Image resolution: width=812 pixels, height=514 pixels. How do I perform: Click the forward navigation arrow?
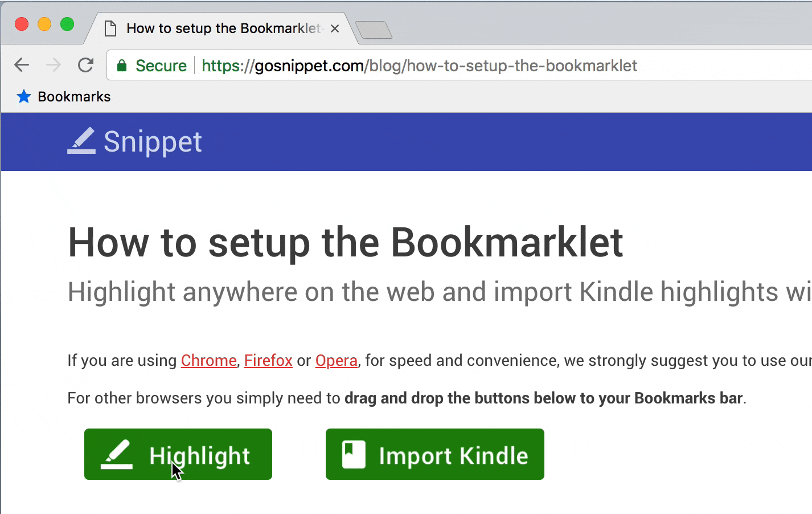point(54,65)
